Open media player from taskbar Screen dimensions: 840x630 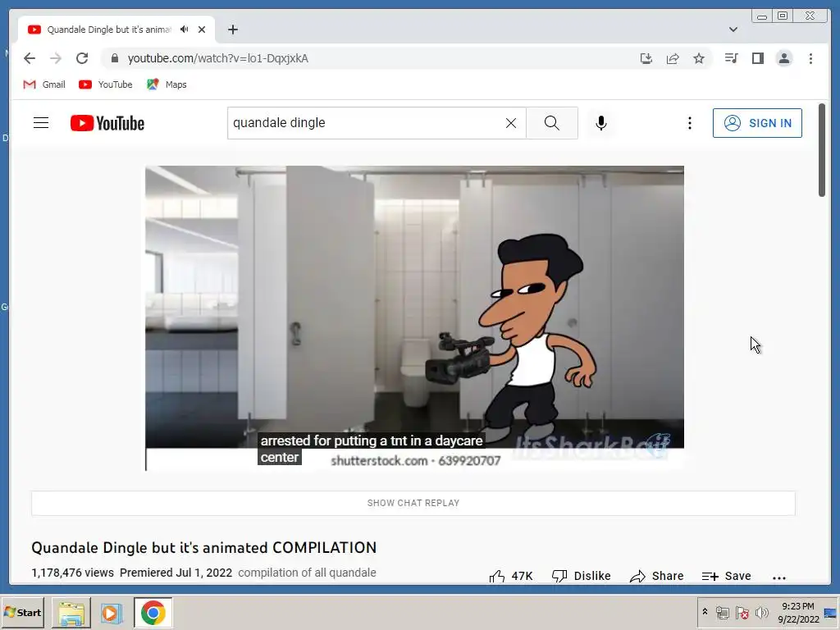coord(112,612)
